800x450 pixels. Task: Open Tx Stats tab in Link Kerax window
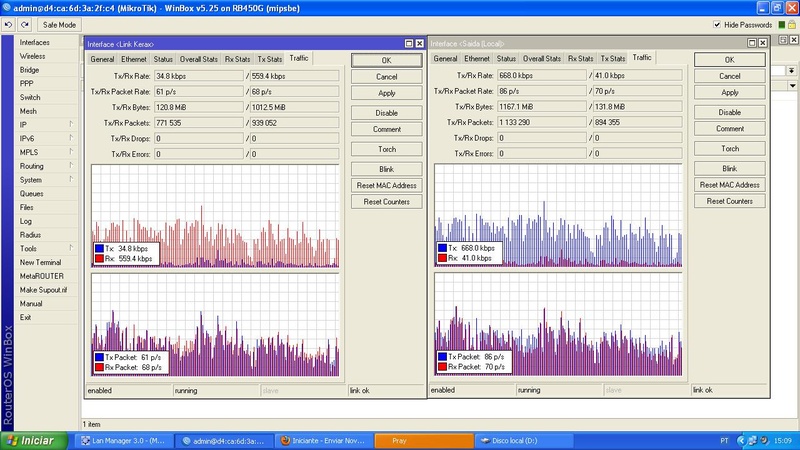click(269, 59)
